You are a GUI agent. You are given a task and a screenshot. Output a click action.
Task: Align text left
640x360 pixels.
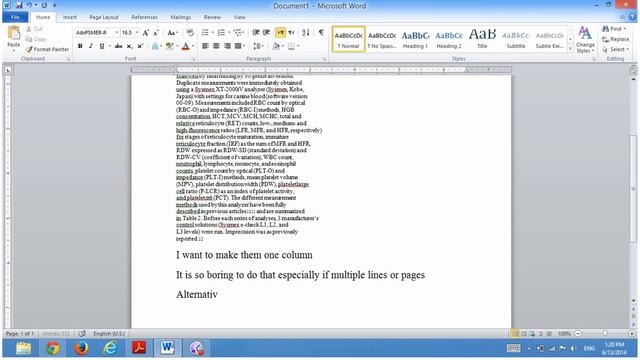click(x=205, y=46)
